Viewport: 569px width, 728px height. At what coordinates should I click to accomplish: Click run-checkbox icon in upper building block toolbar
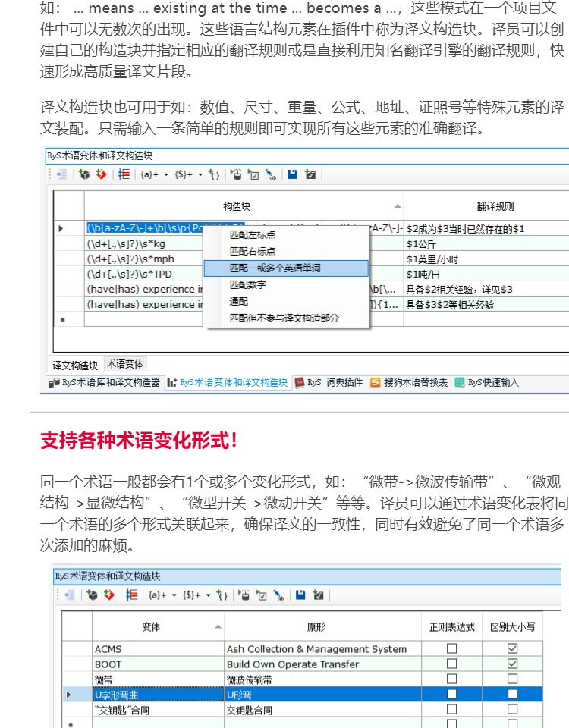point(253,174)
